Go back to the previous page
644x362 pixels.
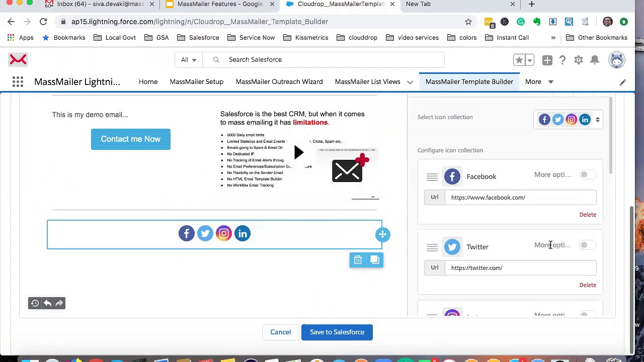tap(11, 22)
